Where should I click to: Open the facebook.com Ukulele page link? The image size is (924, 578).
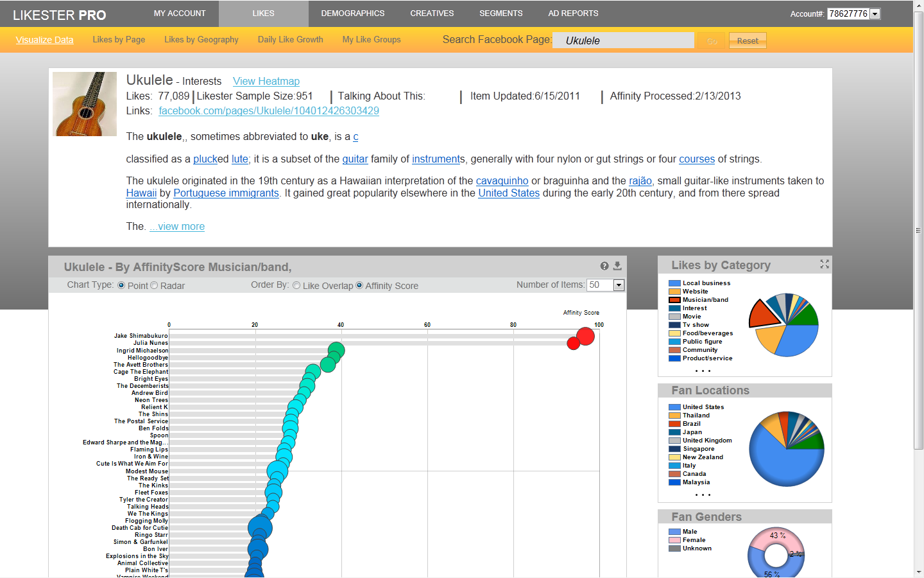(269, 111)
